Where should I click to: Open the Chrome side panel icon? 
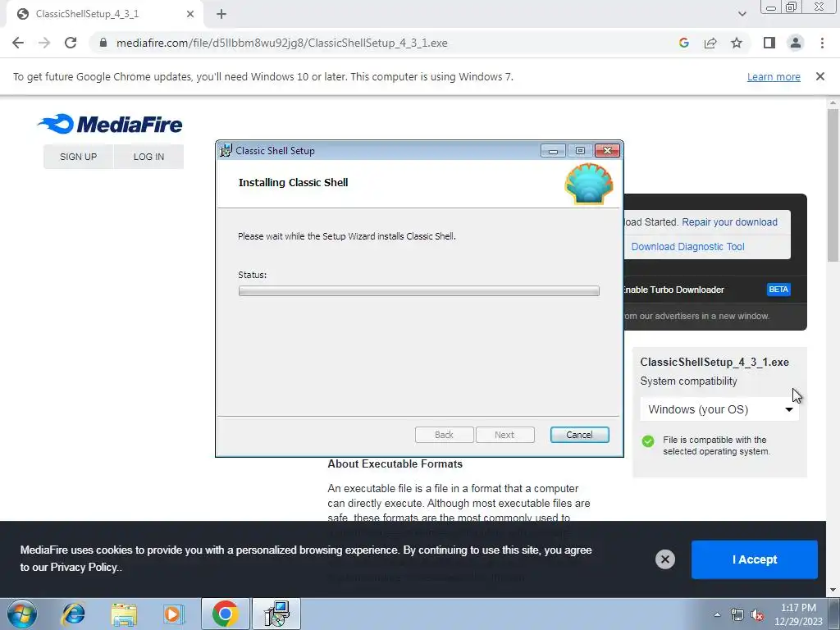click(769, 43)
